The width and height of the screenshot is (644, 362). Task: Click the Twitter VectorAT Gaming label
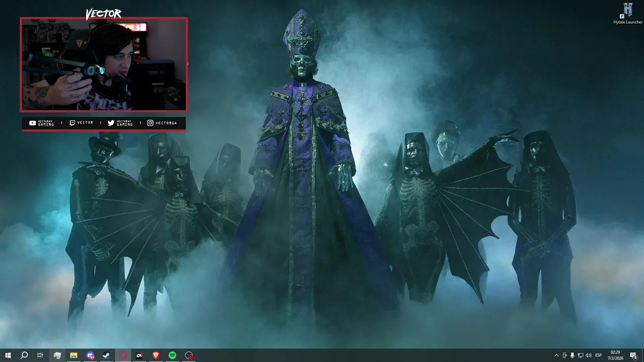(x=120, y=123)
